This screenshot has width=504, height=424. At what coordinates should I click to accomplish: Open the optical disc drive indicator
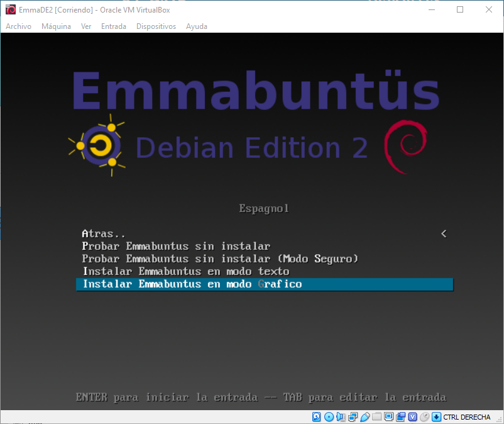click(x=329, y=416)
